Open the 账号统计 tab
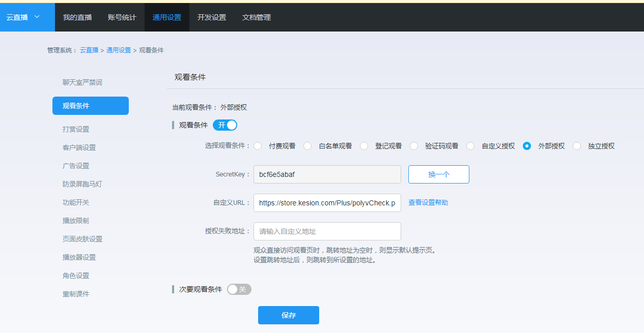 (122, 17)
